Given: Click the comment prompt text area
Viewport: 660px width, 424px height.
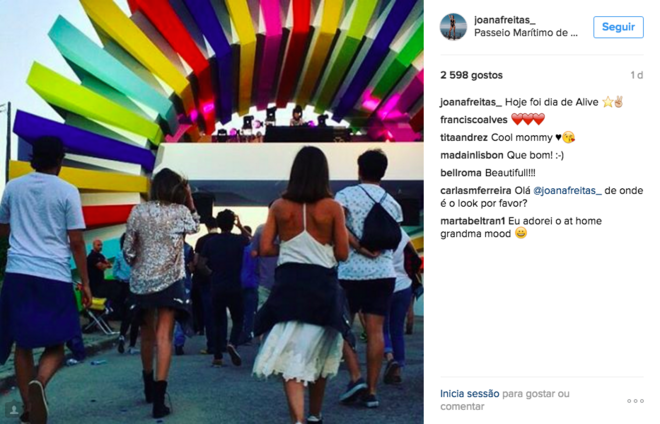Looking at the screenshot, I should [x=505, y=400].
